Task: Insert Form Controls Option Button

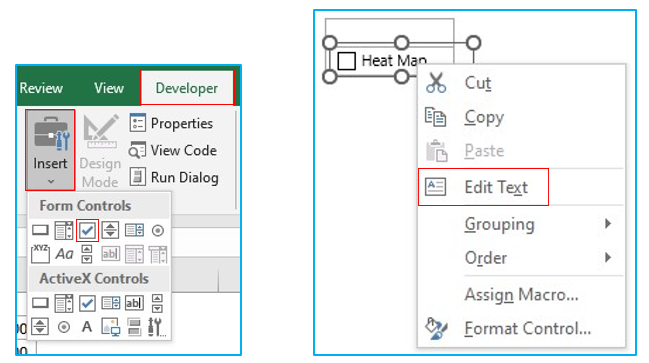Action: click(158, 231)
